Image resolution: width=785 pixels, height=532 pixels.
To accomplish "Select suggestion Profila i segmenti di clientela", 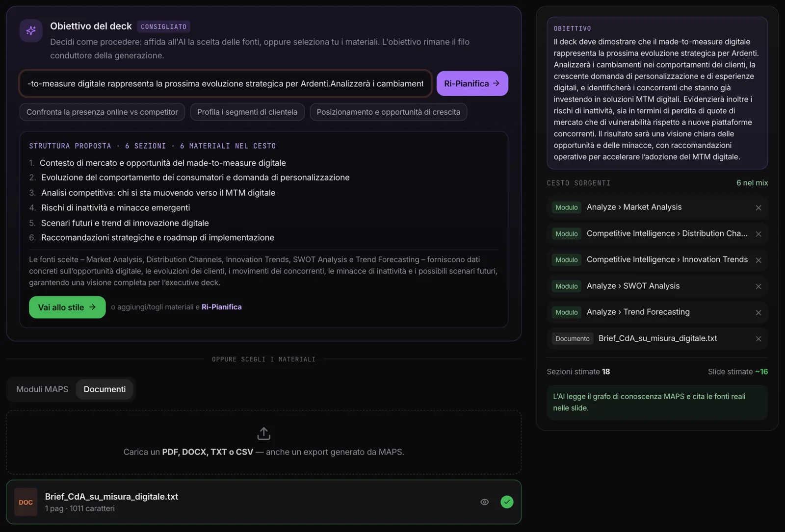I will pyautogui.click(x=247, y=112).
